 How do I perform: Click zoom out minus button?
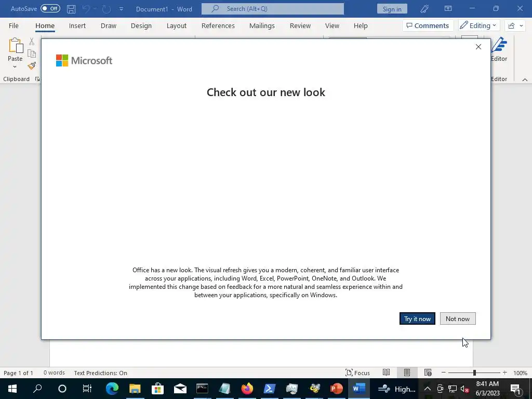click(444, 373)
